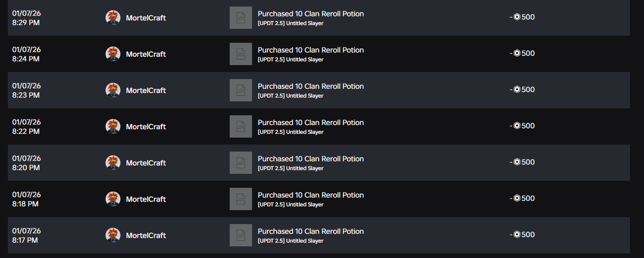Click placeholder thumbnail in 8:23 PM row
Screen dimensions: 644x258
pyautogui.click(x=241, y=90)
